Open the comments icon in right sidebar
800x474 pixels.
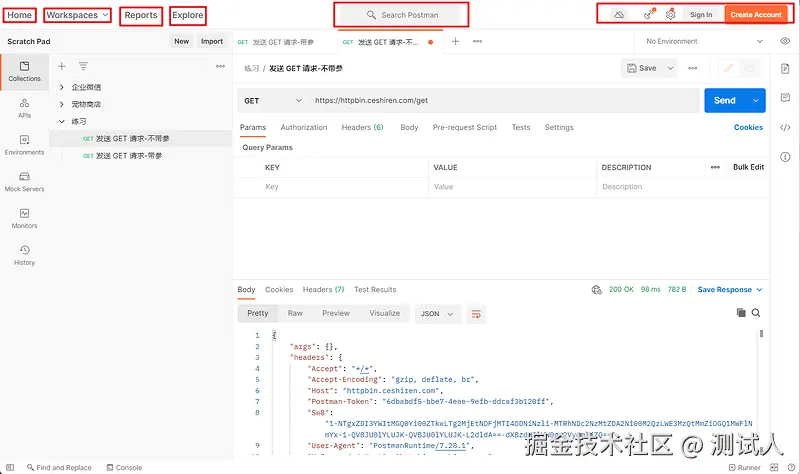pos(785,98)
